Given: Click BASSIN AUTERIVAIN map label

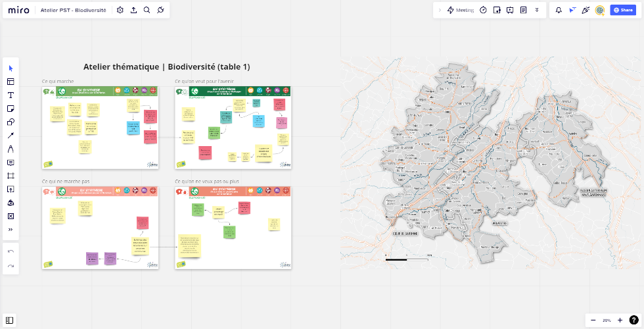Looking at the screenshot, I should click(593, 191).
